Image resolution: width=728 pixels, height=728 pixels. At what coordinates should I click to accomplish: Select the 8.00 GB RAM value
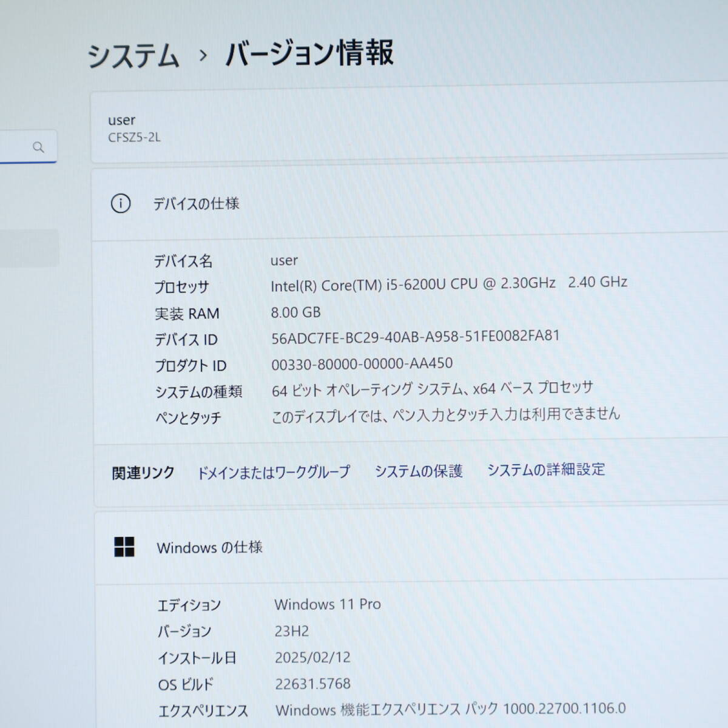pyautogui.click(x=295, y=312)
